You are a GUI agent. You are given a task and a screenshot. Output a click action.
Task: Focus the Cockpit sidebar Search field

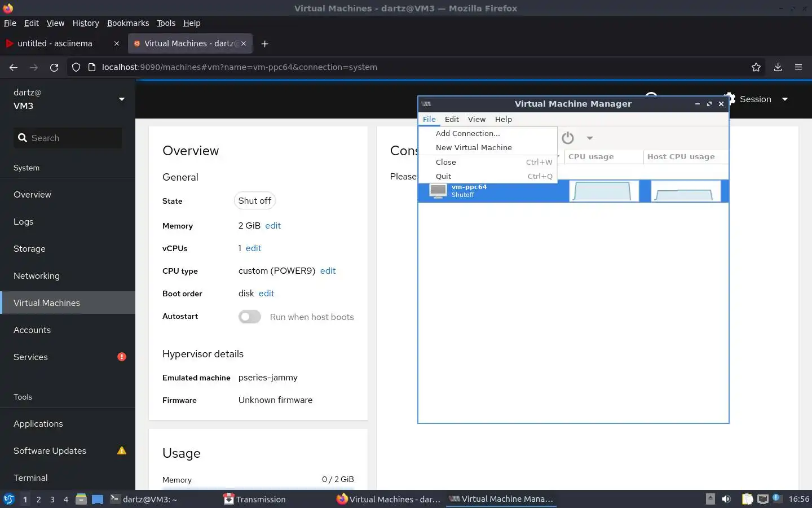pos(68,138)
